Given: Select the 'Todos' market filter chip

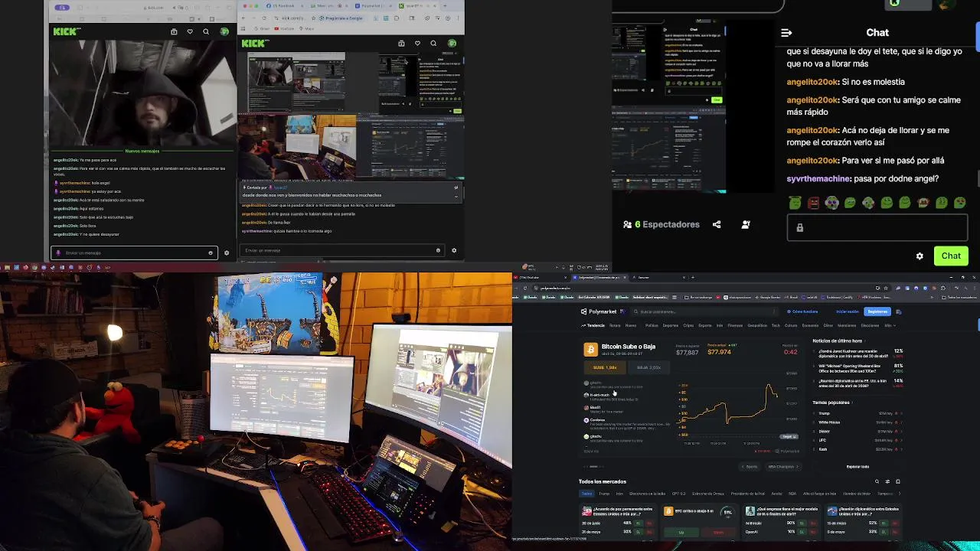Looking at the screenshot, I should 586,494.
